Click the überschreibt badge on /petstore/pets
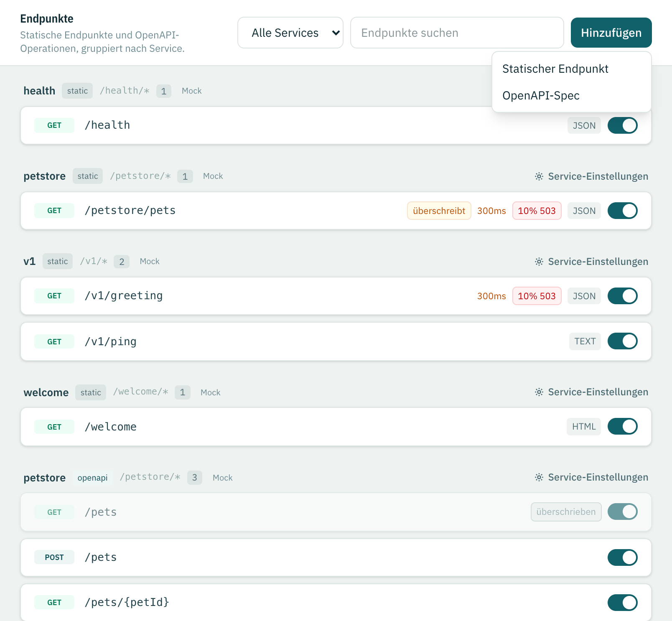This screenshot has width=672, height=621. coord(439,211)
